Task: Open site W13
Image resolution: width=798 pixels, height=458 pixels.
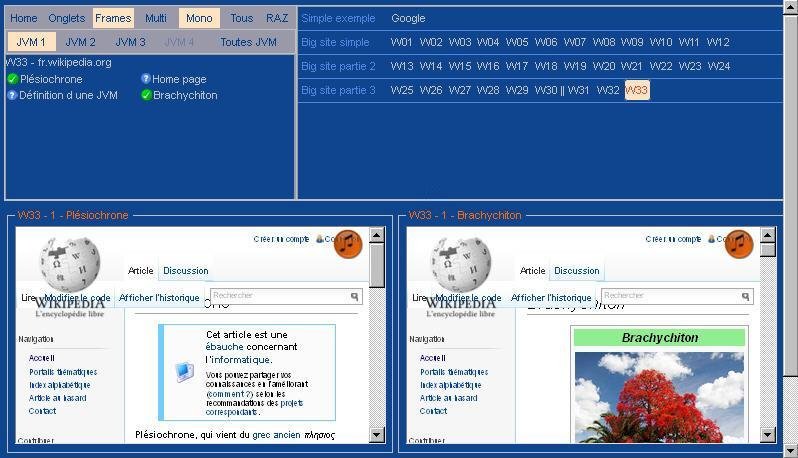Action: tap(402, 66)
